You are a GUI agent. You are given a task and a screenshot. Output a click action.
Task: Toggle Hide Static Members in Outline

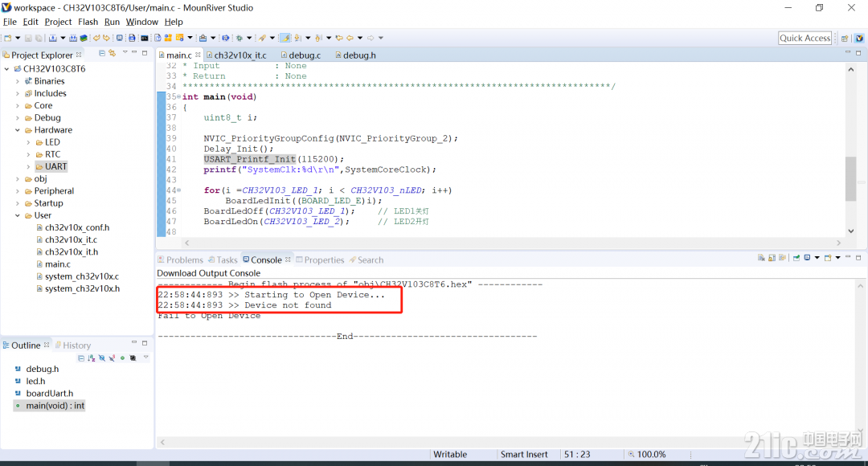pyautogui.click(x=113, y=358)
